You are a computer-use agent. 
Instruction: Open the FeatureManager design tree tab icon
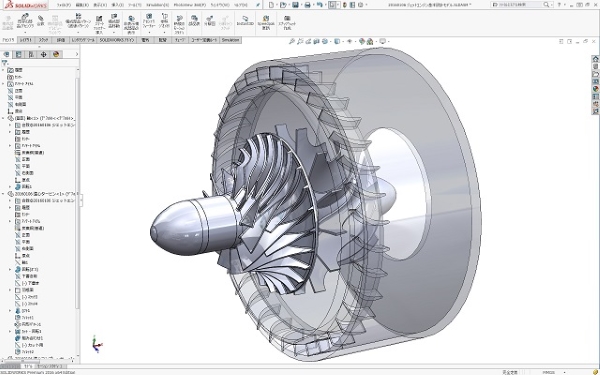(x=7, y=54)
